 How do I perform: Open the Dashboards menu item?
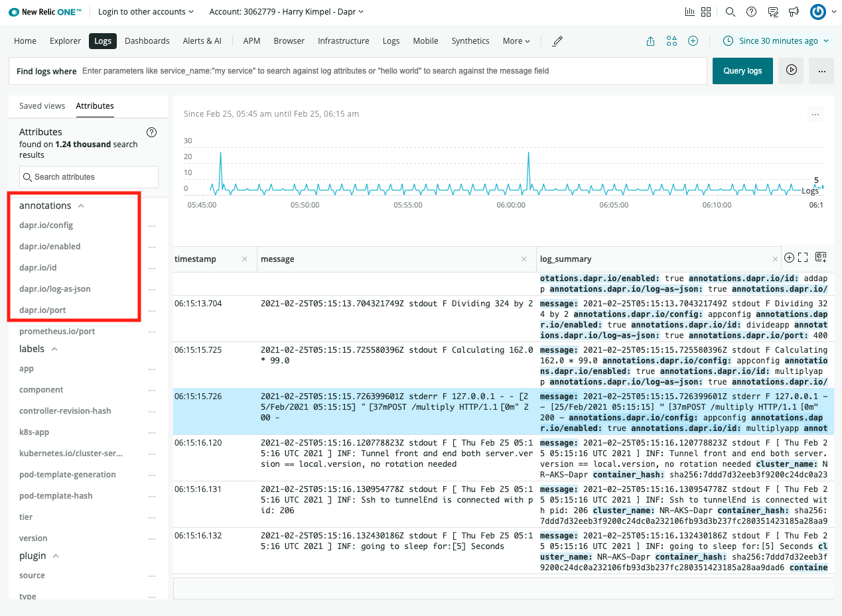coord(147,40)
